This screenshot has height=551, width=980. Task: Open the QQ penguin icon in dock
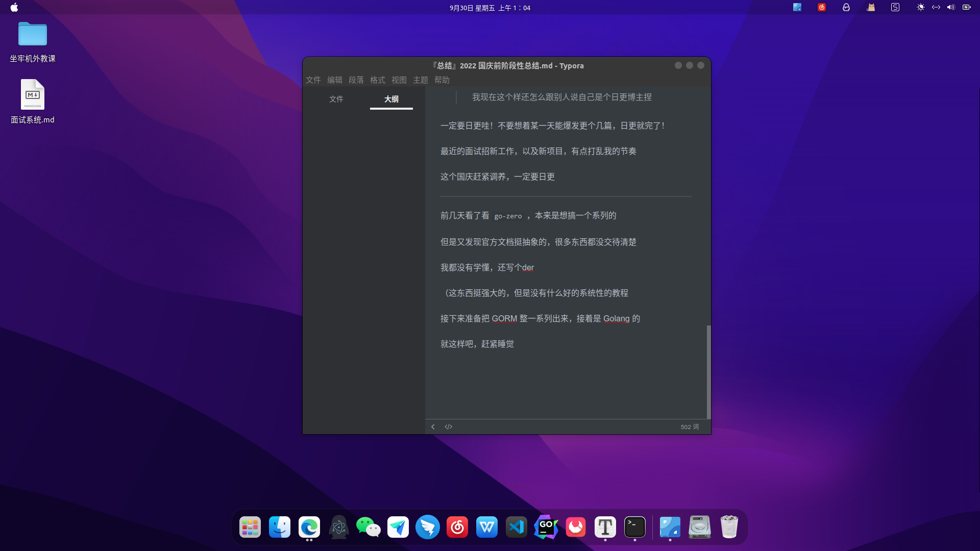[339, 527]
